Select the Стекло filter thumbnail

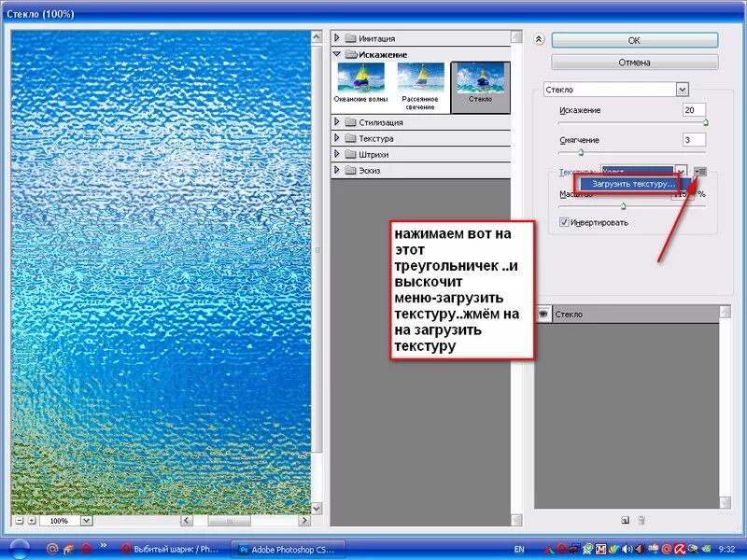point(480,87)
